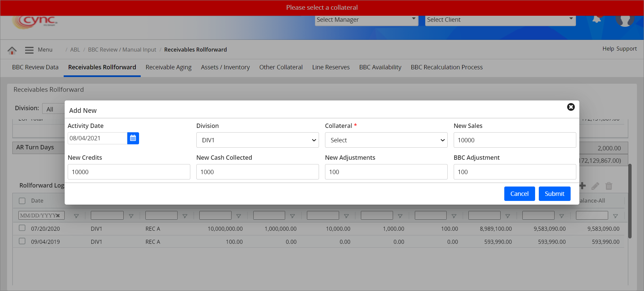The height and width of the screenshot is (291, 644).
Task: Switch to the Receivable Aging tab
Action: [x=169, y=67]
